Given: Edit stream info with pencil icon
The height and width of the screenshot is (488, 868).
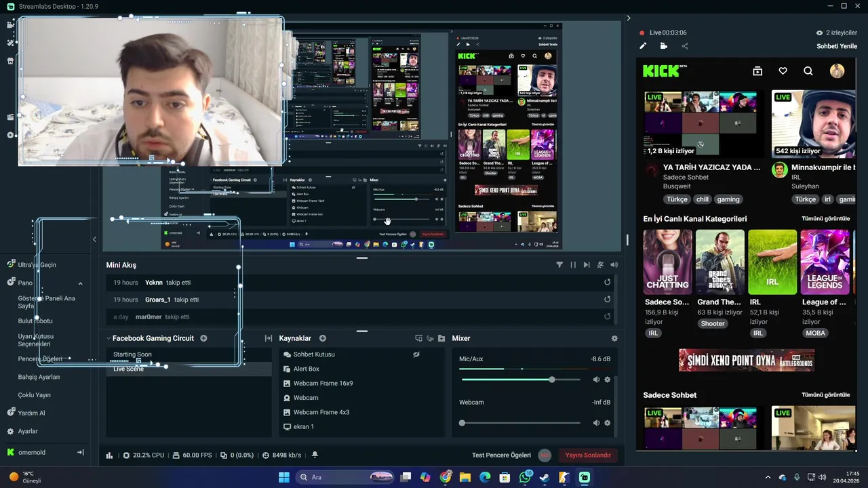Looking at the screenshot, I should click(x=643, y=46).
